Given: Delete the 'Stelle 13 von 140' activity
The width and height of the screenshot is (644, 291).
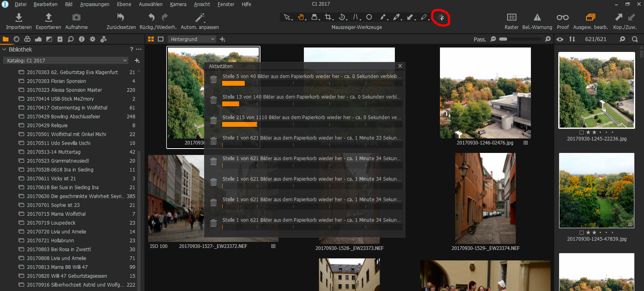Looking at the screenshot, I should point(213,100).
